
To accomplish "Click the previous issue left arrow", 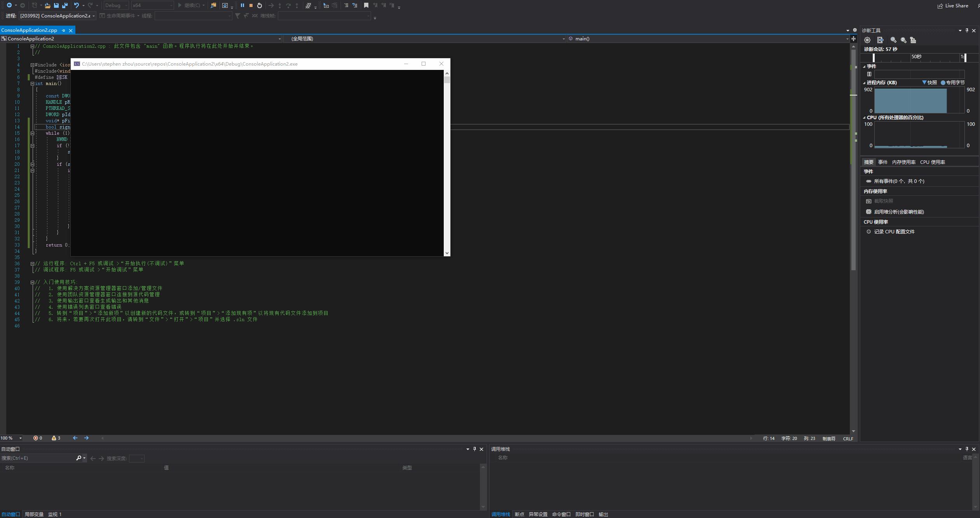I will click(75, 438).
